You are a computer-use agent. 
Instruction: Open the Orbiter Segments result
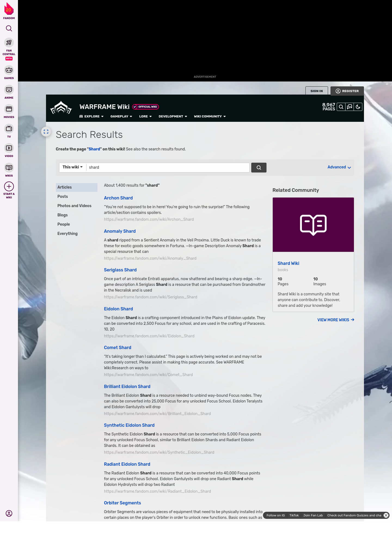[122, 503]
